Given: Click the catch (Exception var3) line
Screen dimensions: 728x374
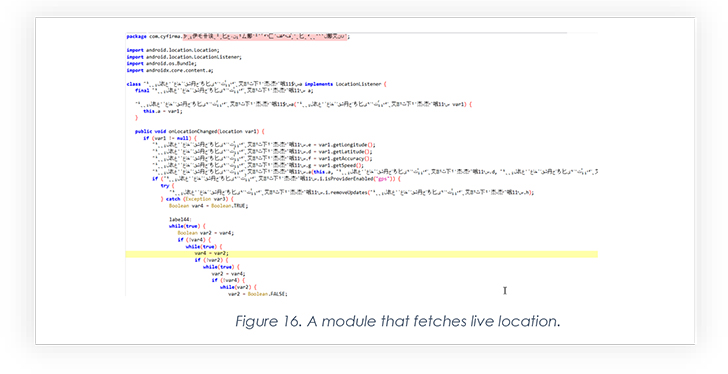Looking at the screenshot, I should pos(197,199).
